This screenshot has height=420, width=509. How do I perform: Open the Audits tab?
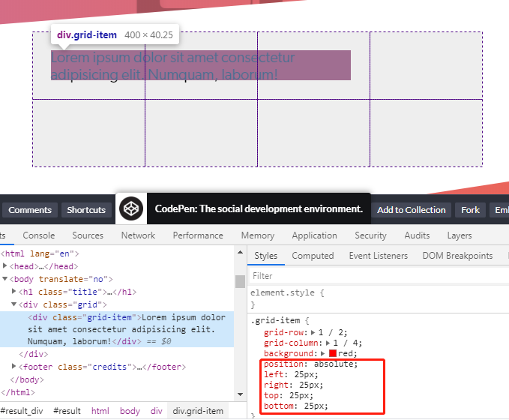point(417,235)
